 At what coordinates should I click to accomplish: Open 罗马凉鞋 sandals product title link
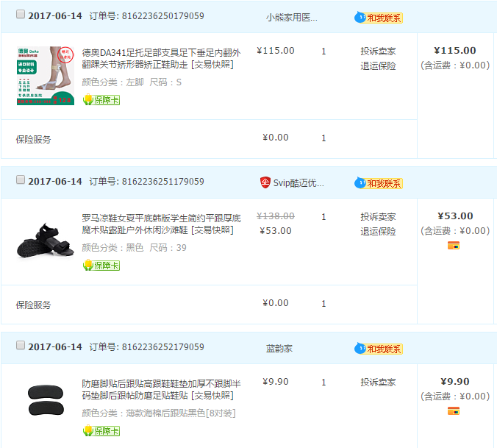point(160,224)
